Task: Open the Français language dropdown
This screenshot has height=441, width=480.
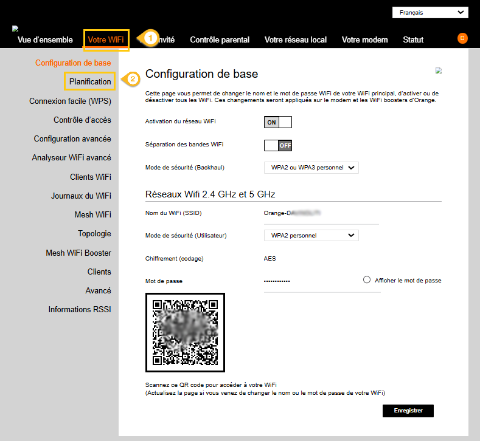Action: click(430, 13)
